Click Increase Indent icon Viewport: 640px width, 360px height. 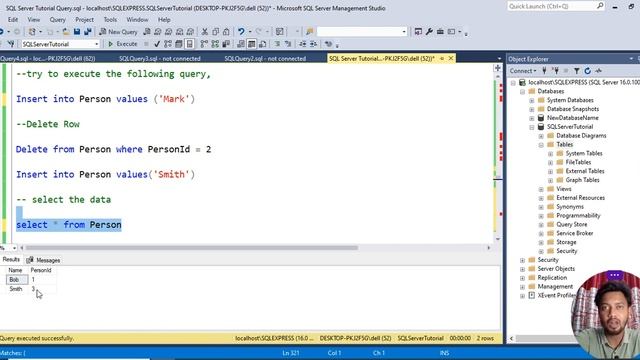tap(313, 44)
